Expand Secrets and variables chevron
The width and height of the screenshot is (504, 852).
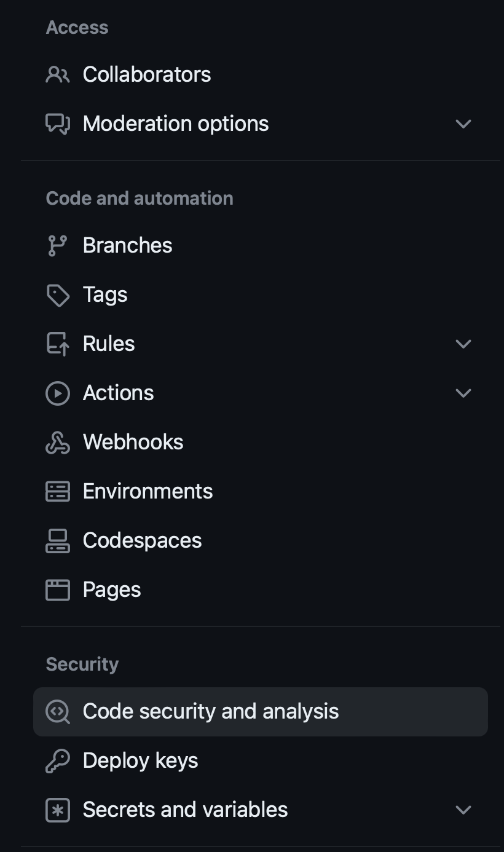pos(463,810)
